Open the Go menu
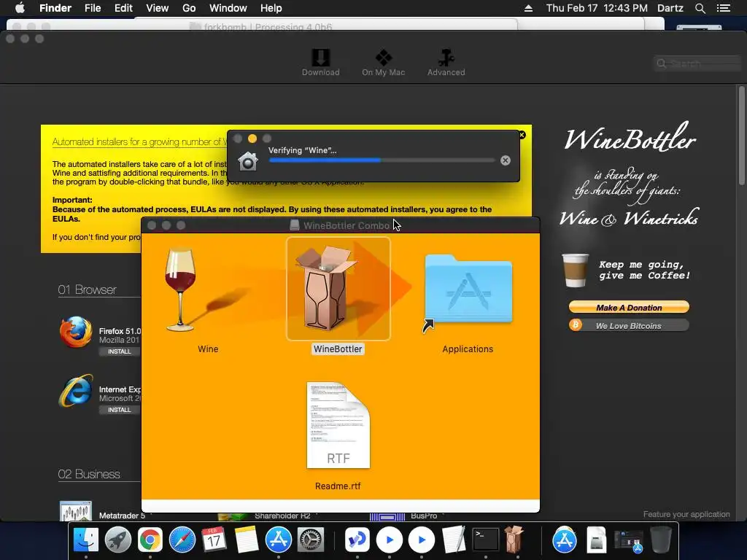 (x=189, y=8)
